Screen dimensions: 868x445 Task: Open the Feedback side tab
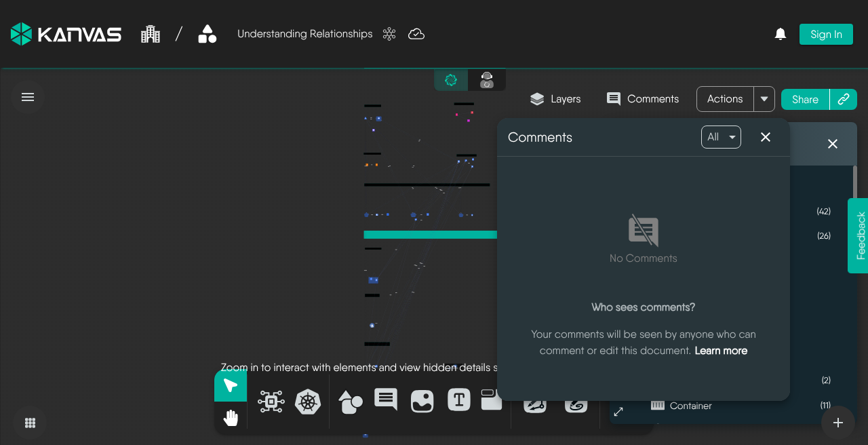click(858, 235)
